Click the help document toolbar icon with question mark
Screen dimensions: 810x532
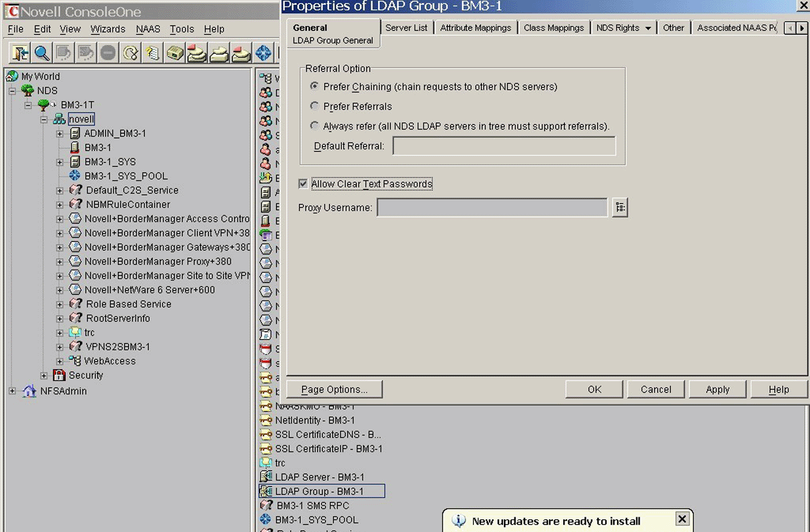pyautogui.click(x=152, y=53)
